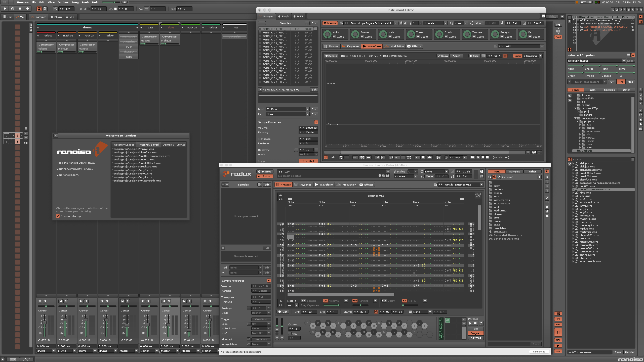Select the Draw tool in the waveform editor
Viewport: 644px width, 362px height.
443,56
